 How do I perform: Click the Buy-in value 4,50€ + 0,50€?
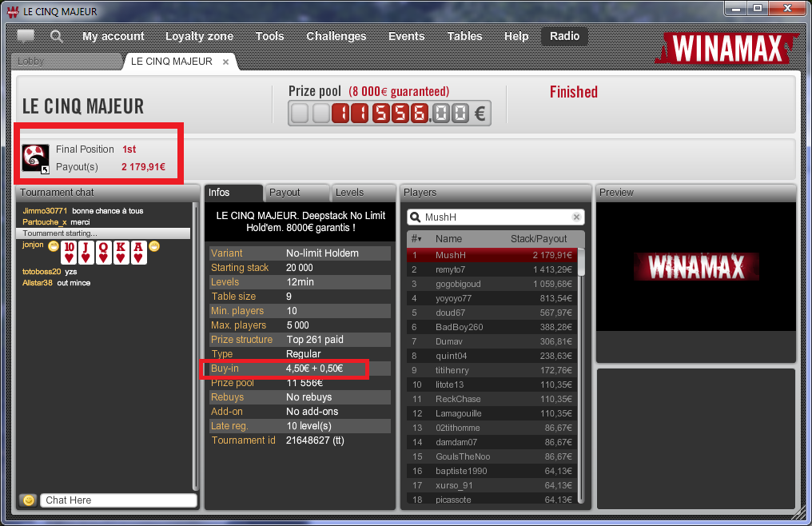click(314, 369)
